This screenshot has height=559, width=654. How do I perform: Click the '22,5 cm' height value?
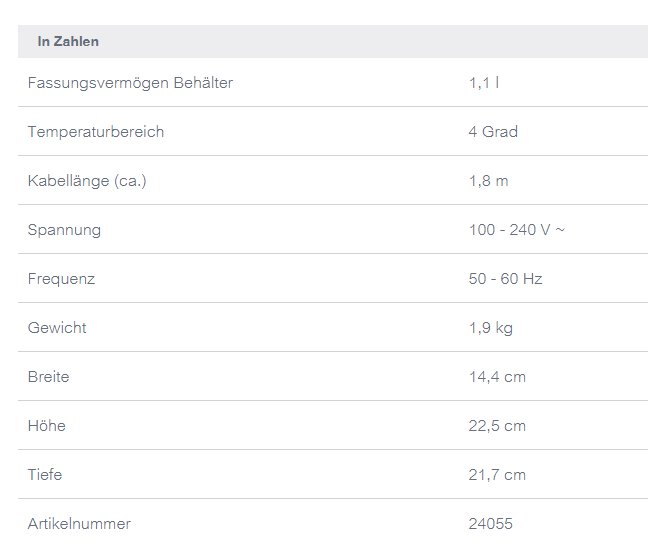click(x=497, y=426)
